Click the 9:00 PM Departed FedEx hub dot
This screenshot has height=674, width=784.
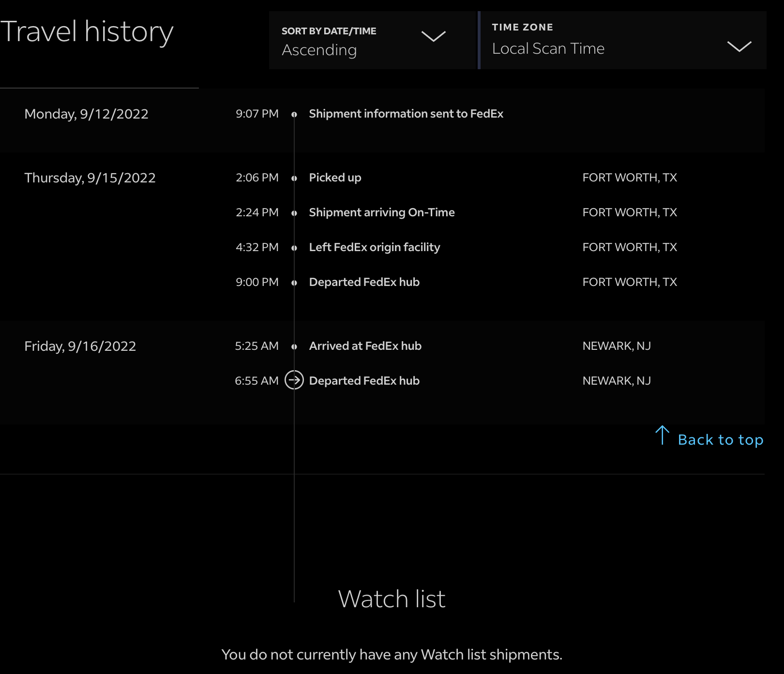(x=294, y=283)
